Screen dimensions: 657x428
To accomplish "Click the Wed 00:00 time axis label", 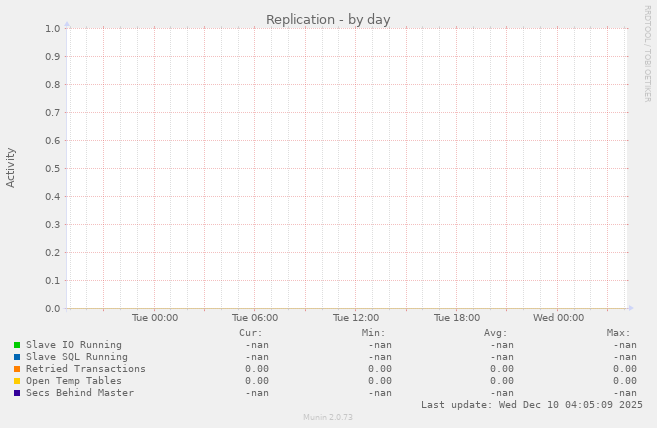I will [558, 318].
